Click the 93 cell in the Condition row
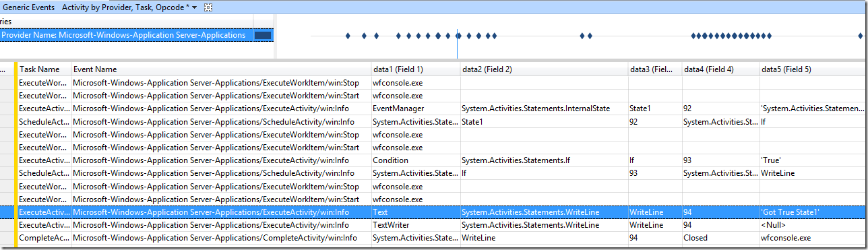 [x=720, y=160]
